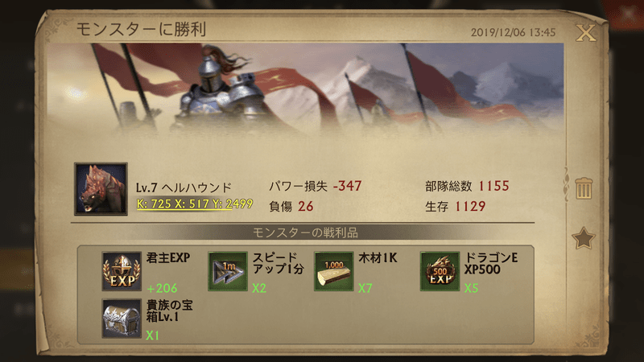Select the 1m speed-up reward icon
Viewport: 644px width, 362px height.
(228, 271)
